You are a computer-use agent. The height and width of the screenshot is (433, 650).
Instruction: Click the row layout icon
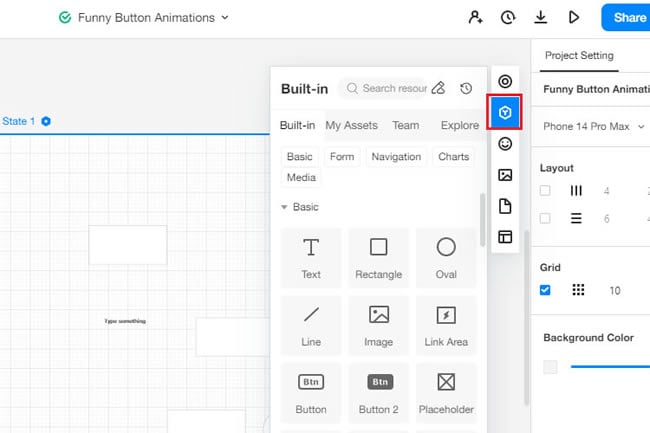pyautogui.click(x=576, y=218)
